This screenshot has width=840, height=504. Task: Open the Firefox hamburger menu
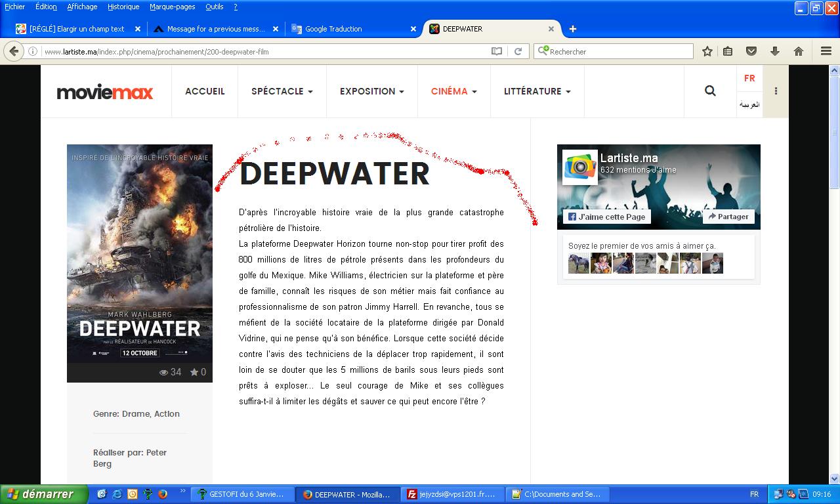tap(826, 51)
